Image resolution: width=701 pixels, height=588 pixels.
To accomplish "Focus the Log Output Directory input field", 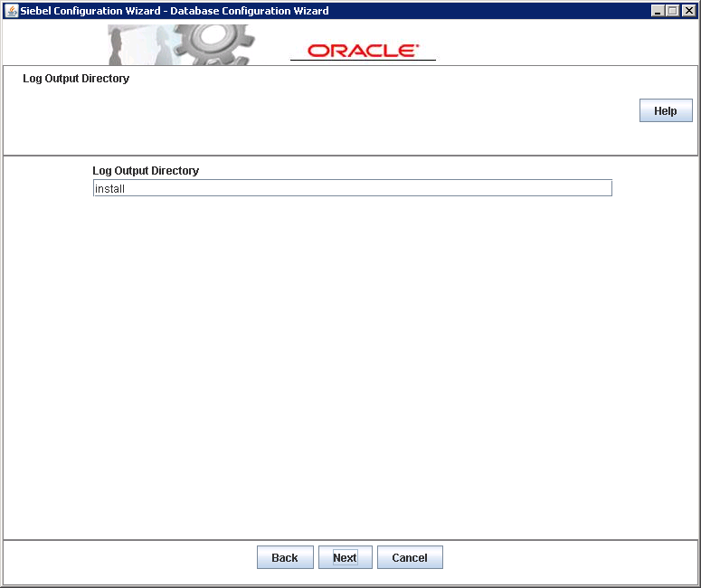I will click(352, 188).
